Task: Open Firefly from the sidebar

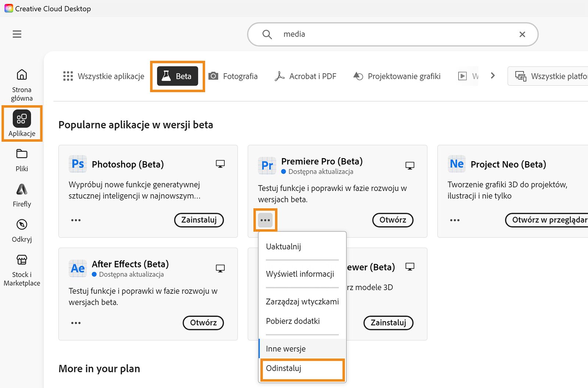Action: coord(22,196)
